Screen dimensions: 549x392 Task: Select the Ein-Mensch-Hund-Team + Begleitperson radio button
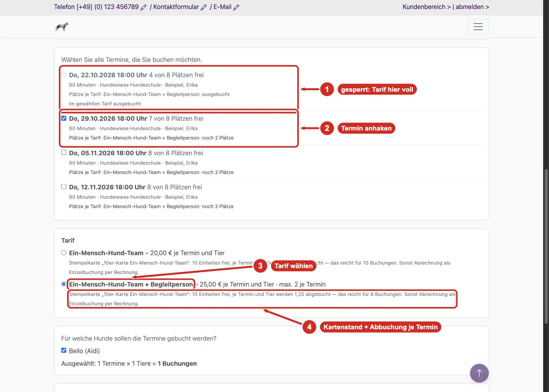(64, 284)
